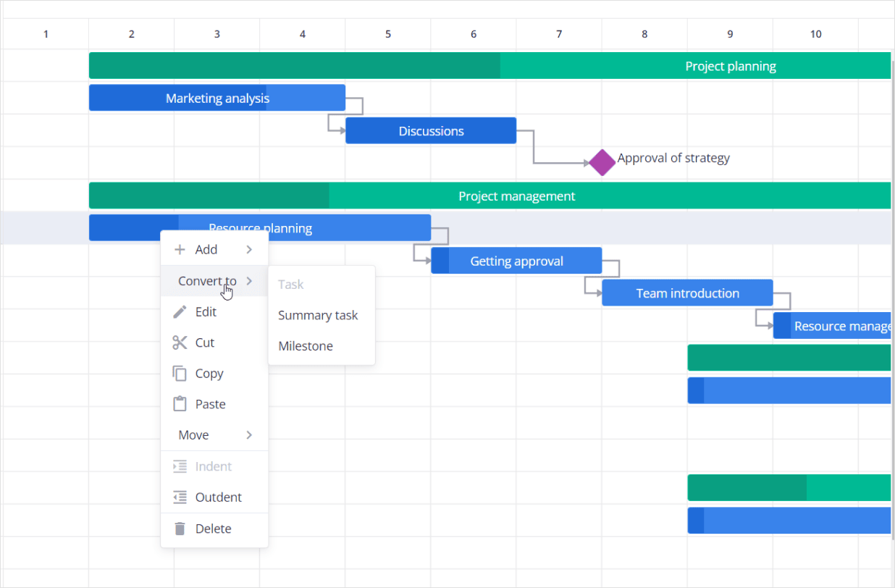Screen dimensions: 895x588
Task: Click the Paste clipboard icon
Action: (179, 404)
